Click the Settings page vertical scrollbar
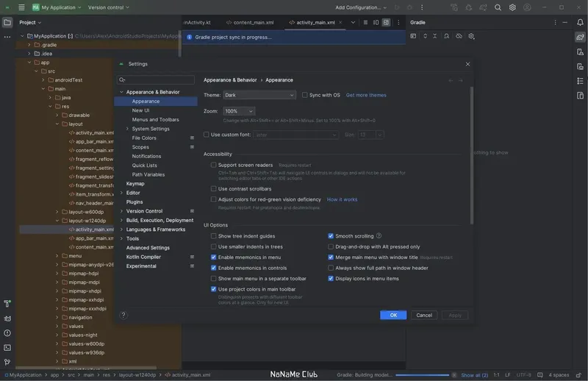The image size is (588, 381). [471, 156]
